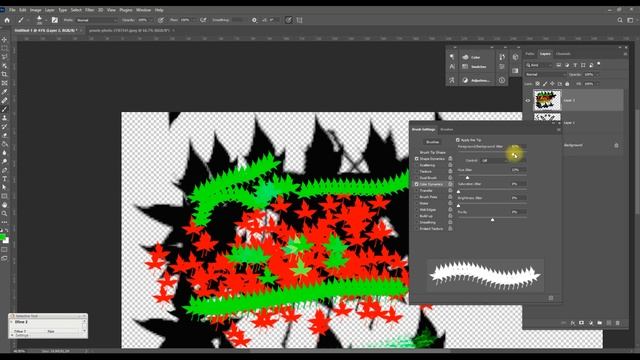Screen dimensions: 640x360
Task: Switch to the Brushes tab
Action: tap(447, 129)
